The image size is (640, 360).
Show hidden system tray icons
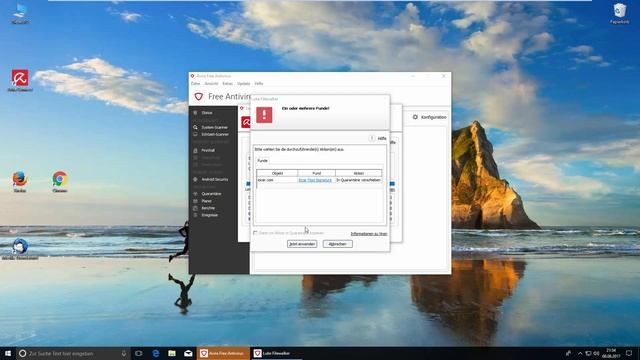point(580,353)
